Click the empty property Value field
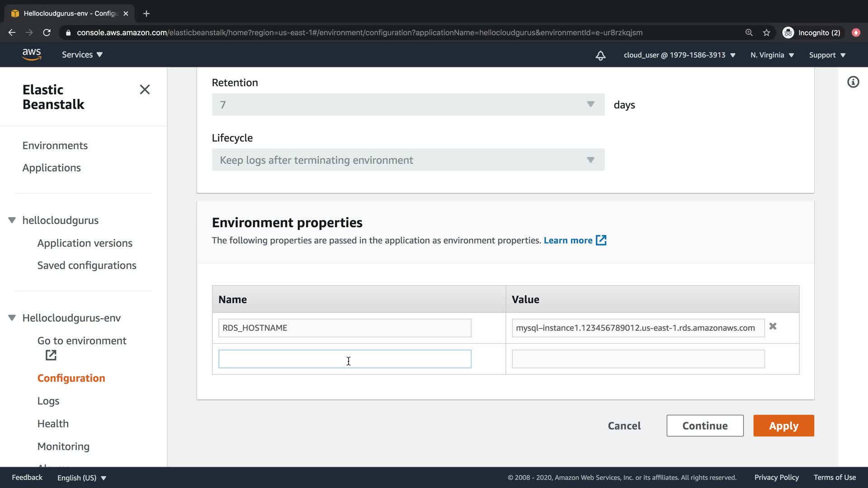Image resolution: width=868 pixels, height=488 pixels. coord(638,359)
